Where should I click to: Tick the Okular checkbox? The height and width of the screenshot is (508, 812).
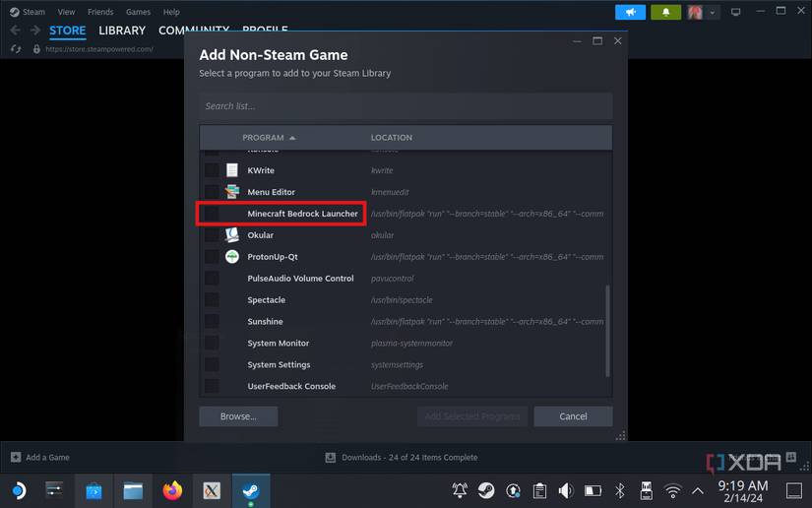pos(212,235)
